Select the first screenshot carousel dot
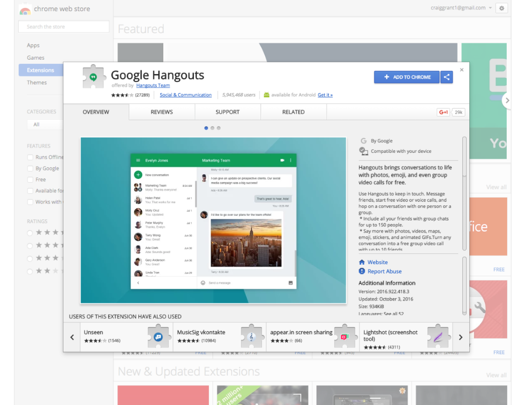 tap(206, 128)
